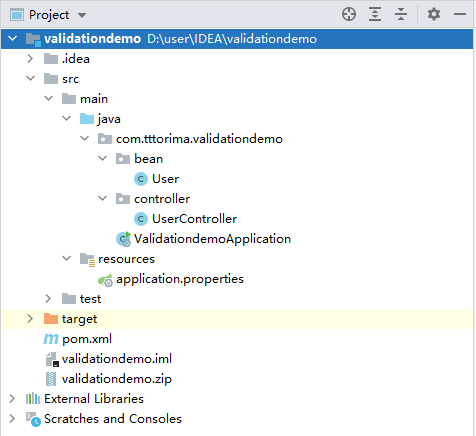Screen dimensions: 476x436
Task: Click the test folder icon
Action: tap(69, 299)
